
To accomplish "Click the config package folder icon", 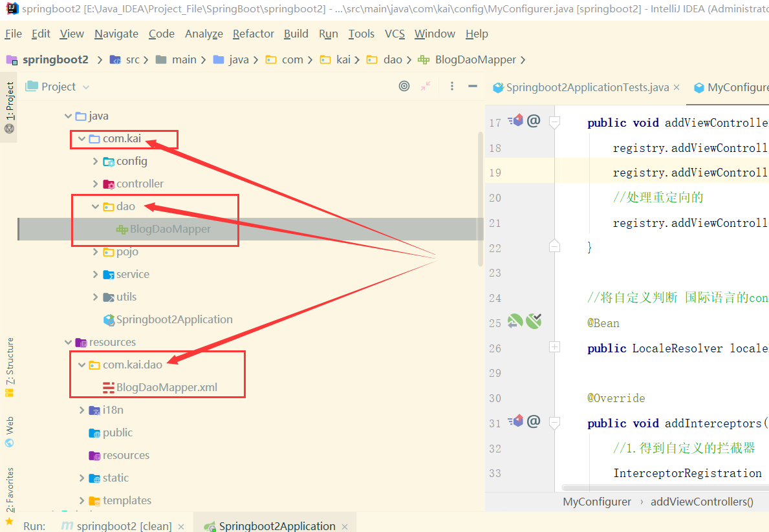I will [109, 162].
